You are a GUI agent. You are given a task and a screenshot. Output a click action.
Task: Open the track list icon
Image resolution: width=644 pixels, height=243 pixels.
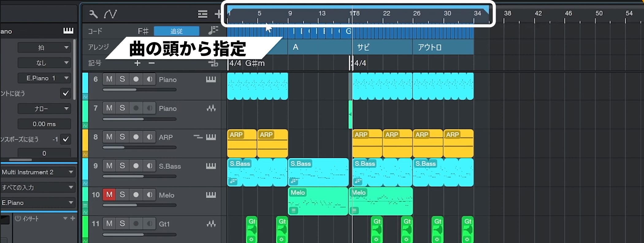tap(202, 14)
